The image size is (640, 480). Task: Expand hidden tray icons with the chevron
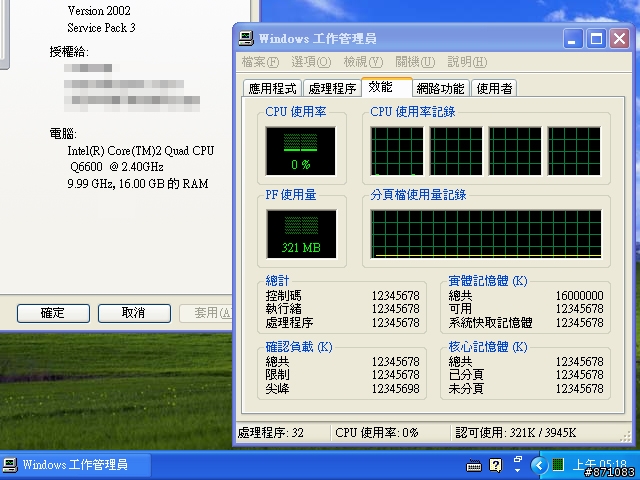point(540,465)
